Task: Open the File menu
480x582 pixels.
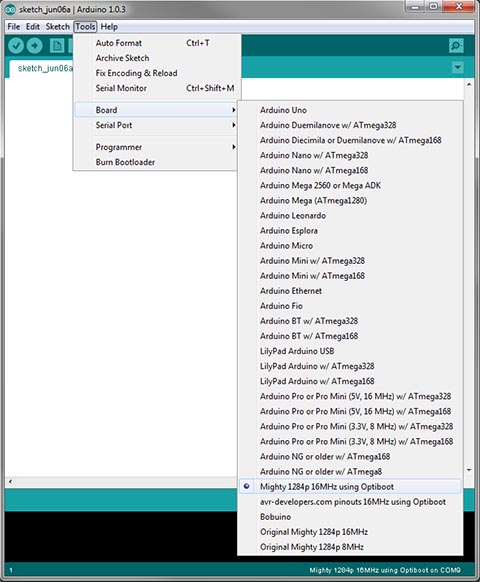Action: 14,27
